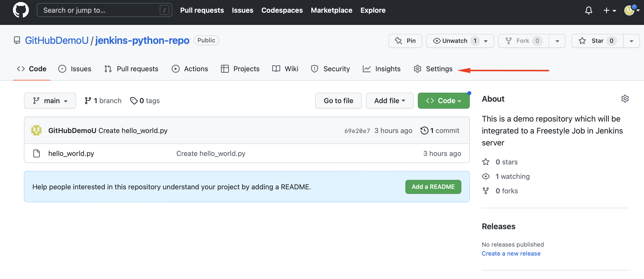Open the user avatar menu

tap(632, 10)
